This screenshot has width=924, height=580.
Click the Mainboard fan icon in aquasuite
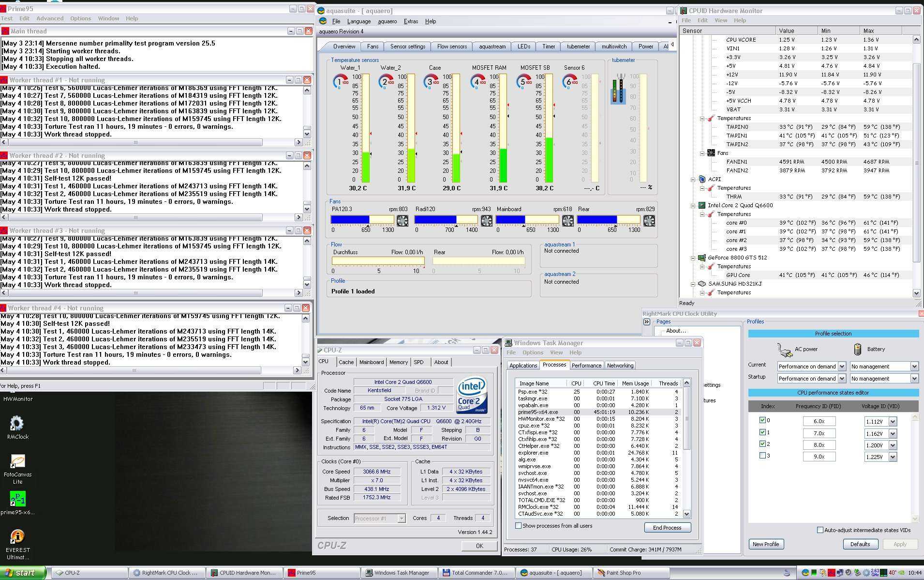(568, 221)
